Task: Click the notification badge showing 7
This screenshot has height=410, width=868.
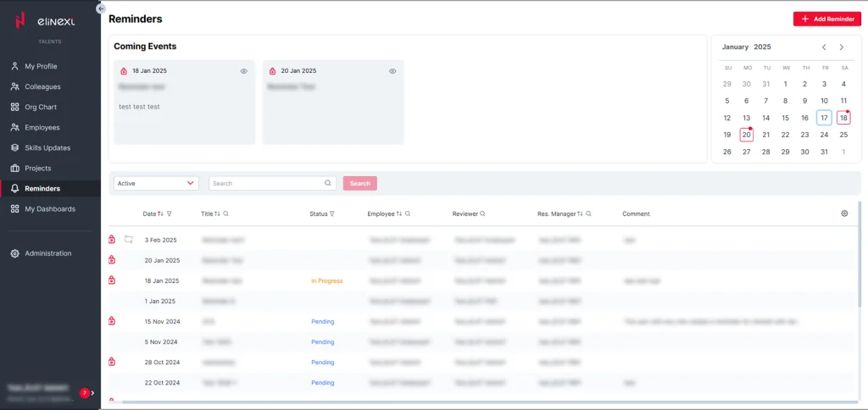Action: (x=84, y=393)
